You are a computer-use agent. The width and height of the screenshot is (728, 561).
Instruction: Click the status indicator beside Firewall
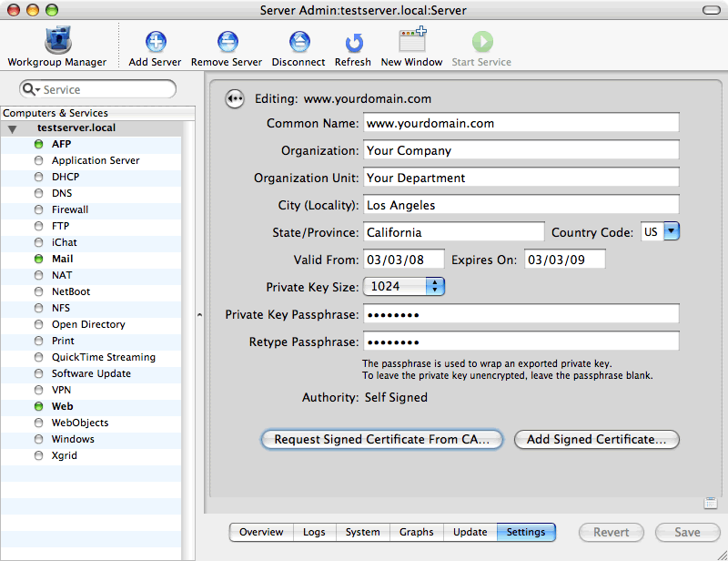[x=39, y=209]
